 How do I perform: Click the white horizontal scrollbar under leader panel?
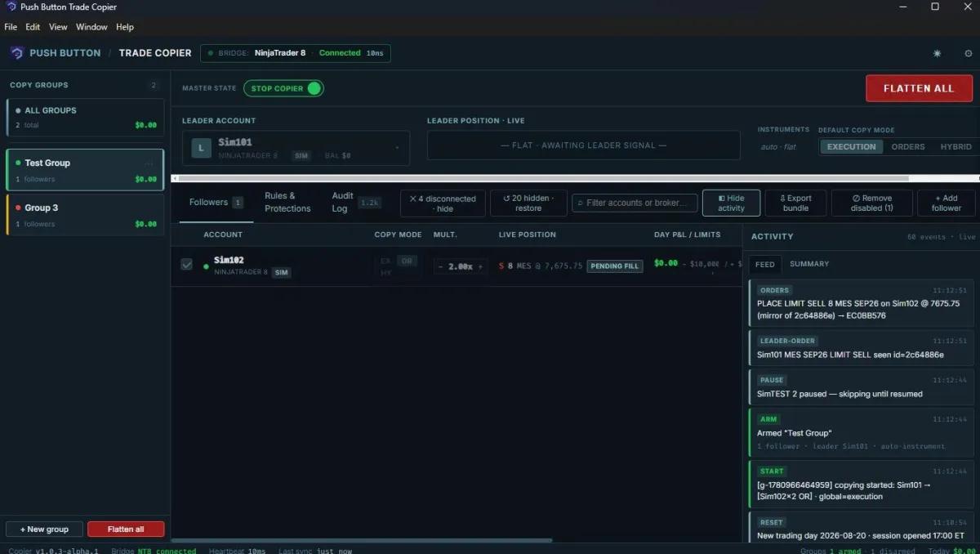543,177
